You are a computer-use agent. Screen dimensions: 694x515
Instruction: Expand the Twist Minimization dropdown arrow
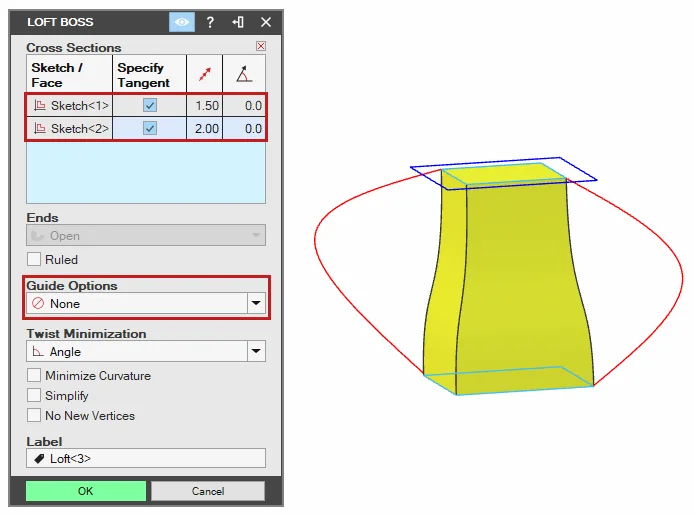(x=256, y=351)
